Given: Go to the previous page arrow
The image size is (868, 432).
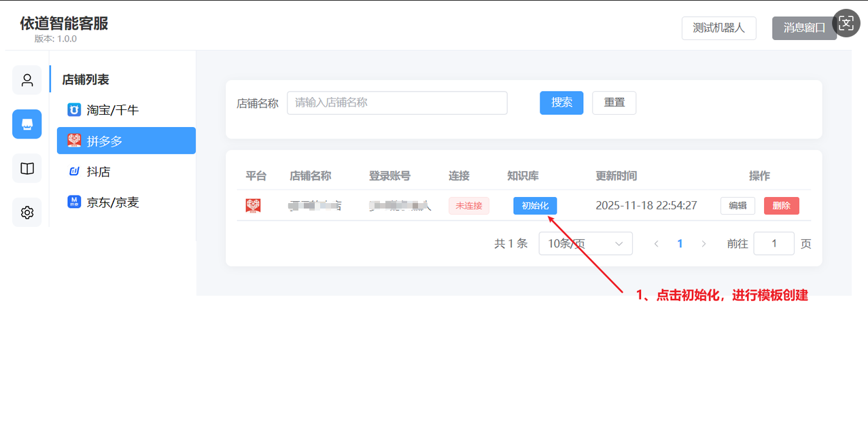Looking at the screenshot, I should coord(656,244).
